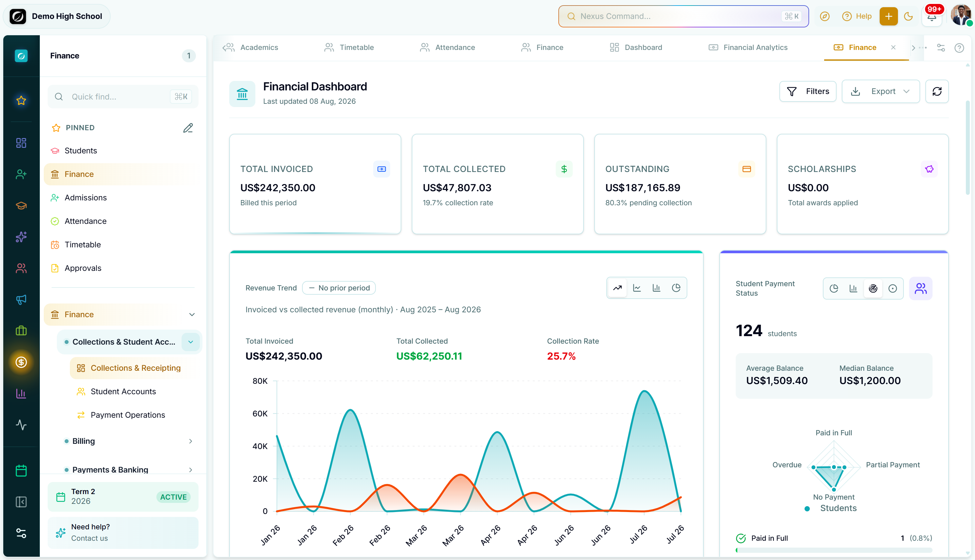Close the active Finance tab
Screen dimensions: 975x560
(893, 47)
